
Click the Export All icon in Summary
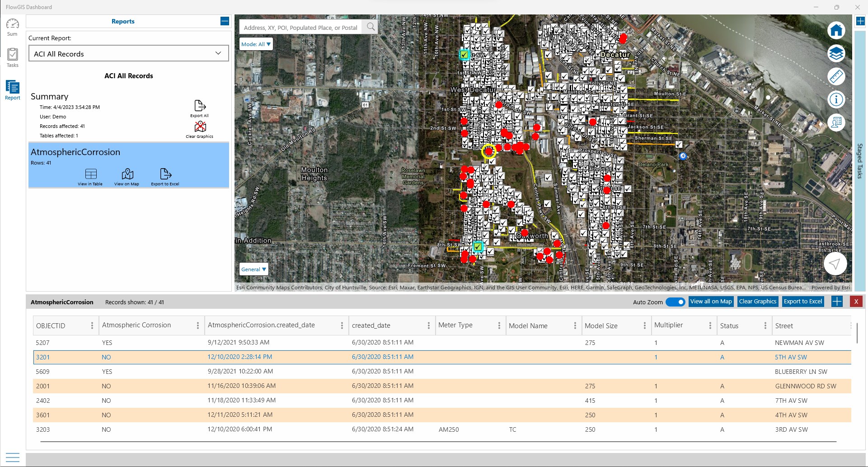[x=200, y=108]
